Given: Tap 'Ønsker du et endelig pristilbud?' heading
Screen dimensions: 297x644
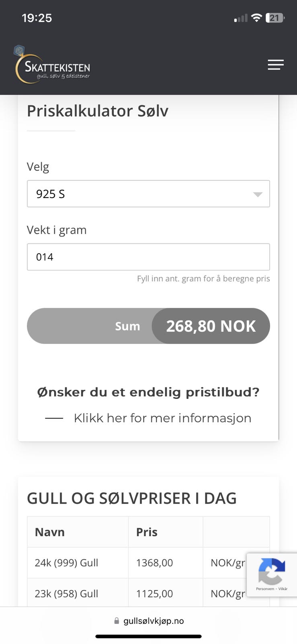Looking at the screenshot, I should [x=148, y=392].
